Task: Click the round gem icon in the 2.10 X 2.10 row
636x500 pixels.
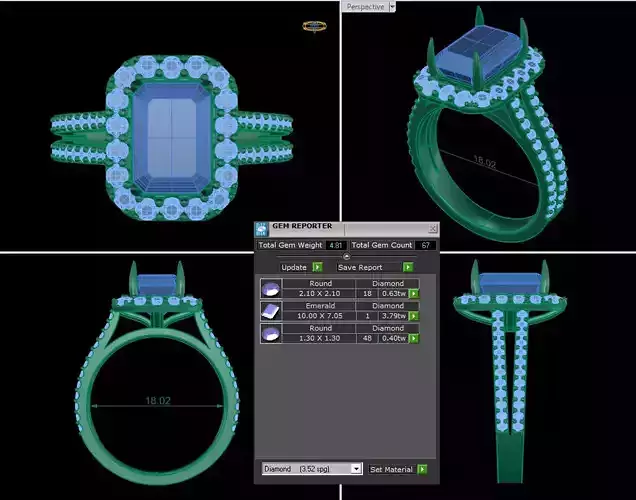Action: (271, 289)
